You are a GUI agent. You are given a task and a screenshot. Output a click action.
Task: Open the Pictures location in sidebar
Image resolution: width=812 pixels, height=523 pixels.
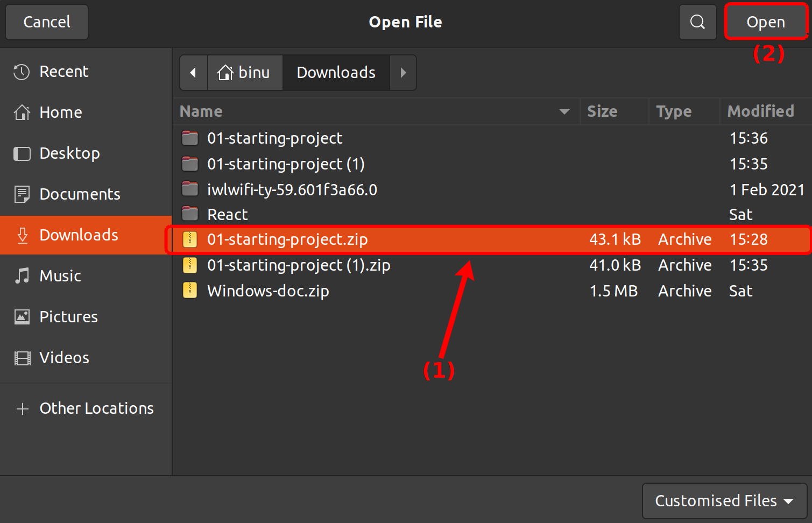[68, 317]
